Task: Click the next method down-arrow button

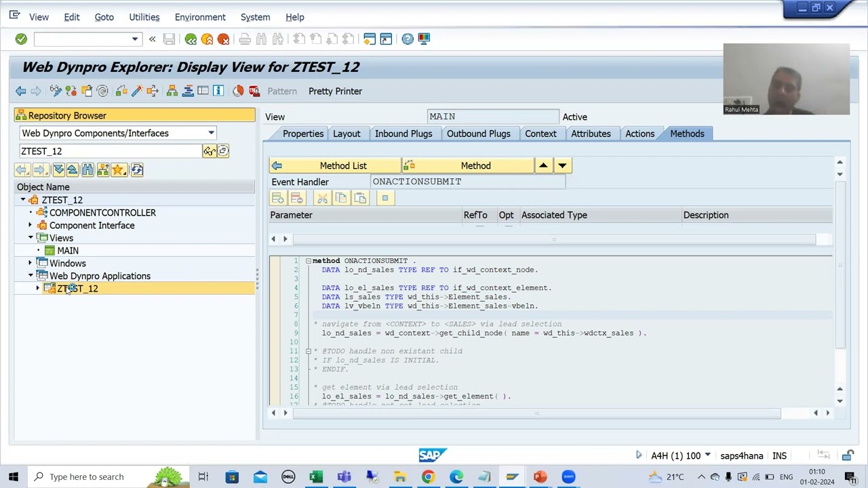Action: click(562, 165)
